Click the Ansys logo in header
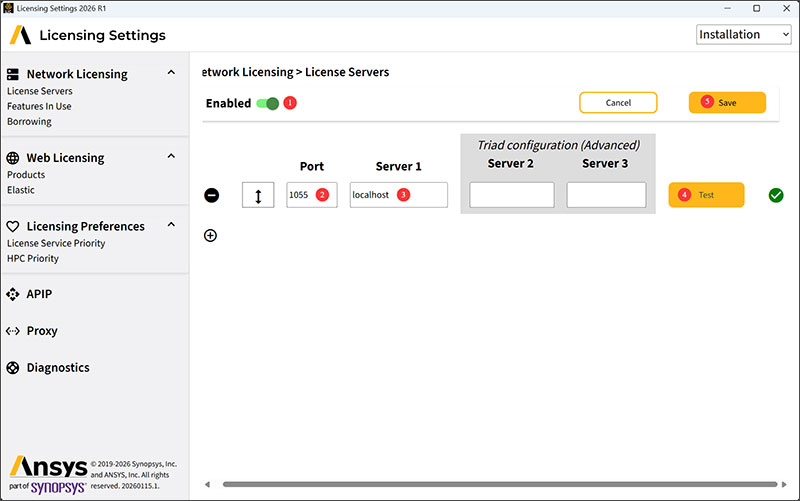800x501 pixels. 20,35
